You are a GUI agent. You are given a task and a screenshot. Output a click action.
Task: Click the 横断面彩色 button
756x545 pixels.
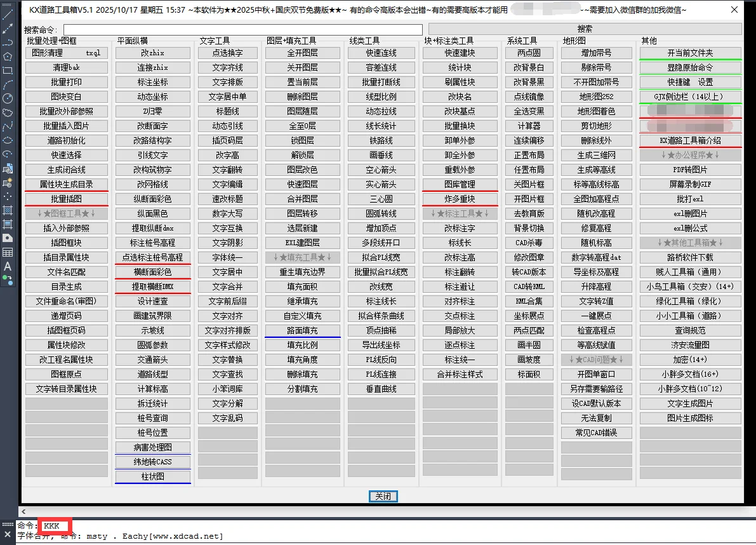(x=153, y=272)
